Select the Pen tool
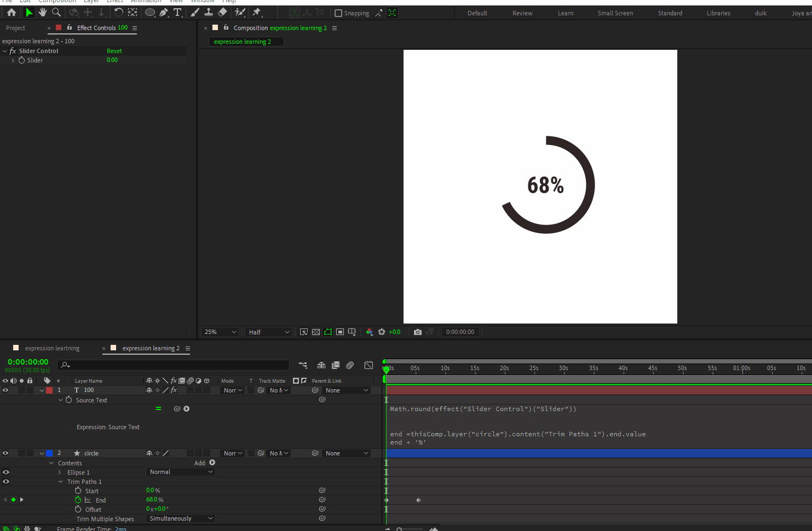The height and width of the screenshot is (531, 812). coord(163,12)
